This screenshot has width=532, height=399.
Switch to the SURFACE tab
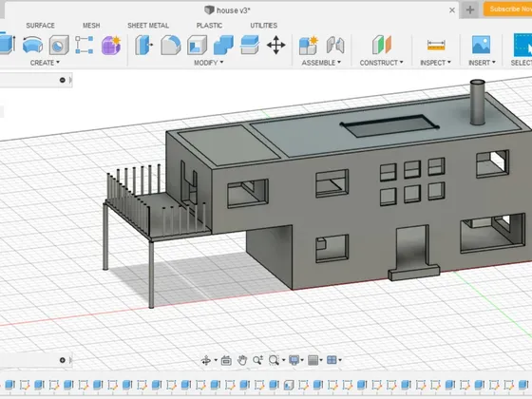40,26
